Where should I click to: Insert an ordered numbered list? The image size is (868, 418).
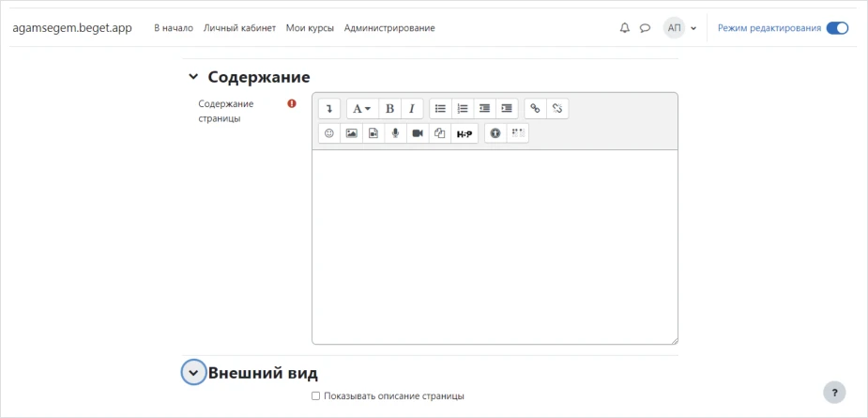[463, 109]
